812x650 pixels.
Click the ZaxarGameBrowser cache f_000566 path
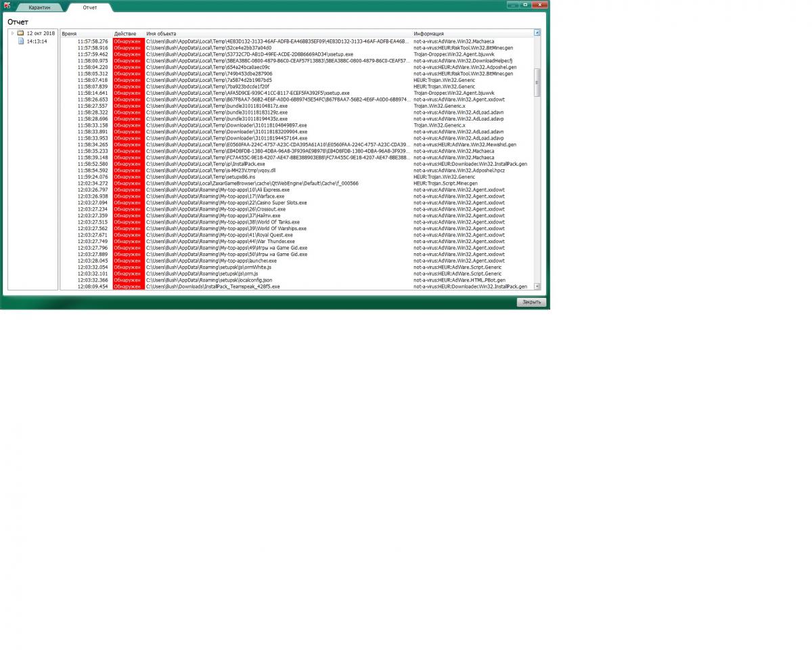click(252, 183)
